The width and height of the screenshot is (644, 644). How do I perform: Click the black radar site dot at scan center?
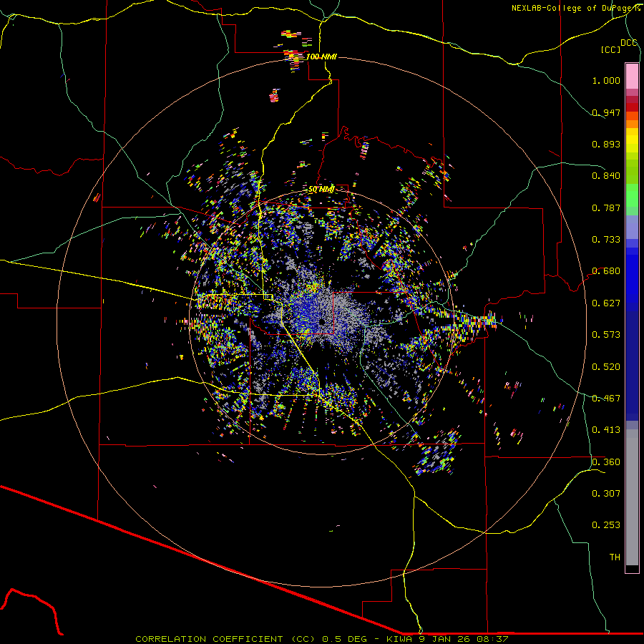point(323,323)
